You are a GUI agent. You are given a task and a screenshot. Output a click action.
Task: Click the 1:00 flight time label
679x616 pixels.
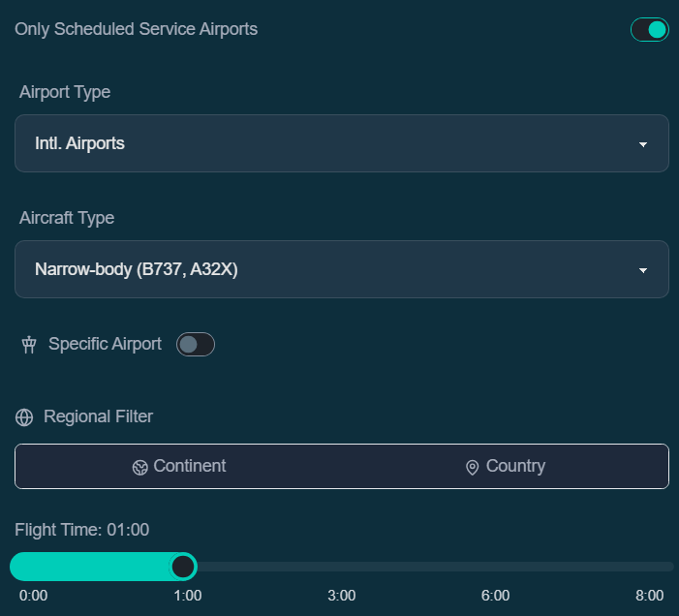pos(188,596)
